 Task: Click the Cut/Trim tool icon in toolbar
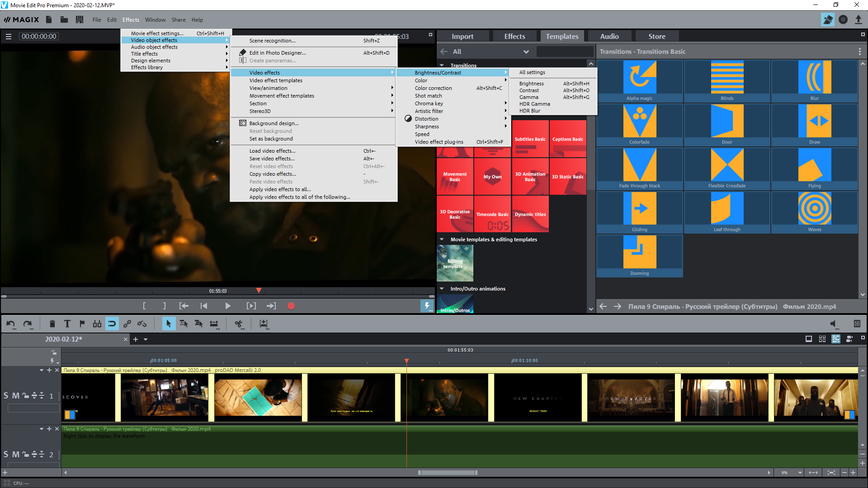point(238,323)
